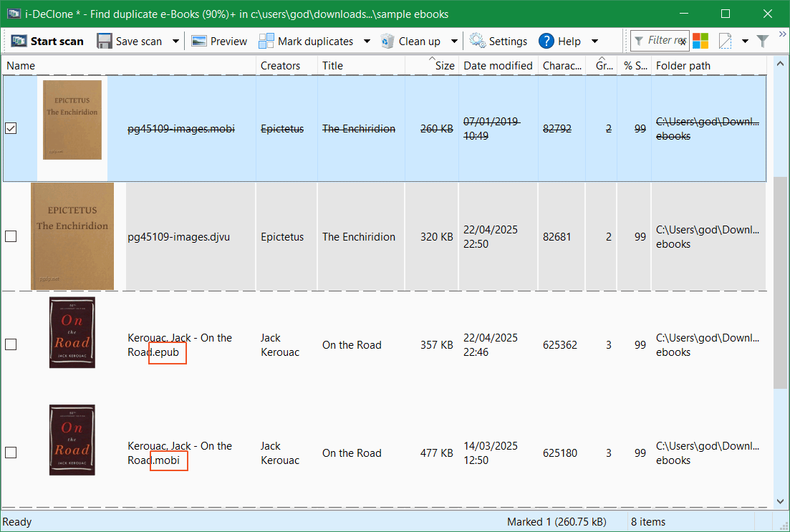Click character count 625362 cell

[560, 344]
